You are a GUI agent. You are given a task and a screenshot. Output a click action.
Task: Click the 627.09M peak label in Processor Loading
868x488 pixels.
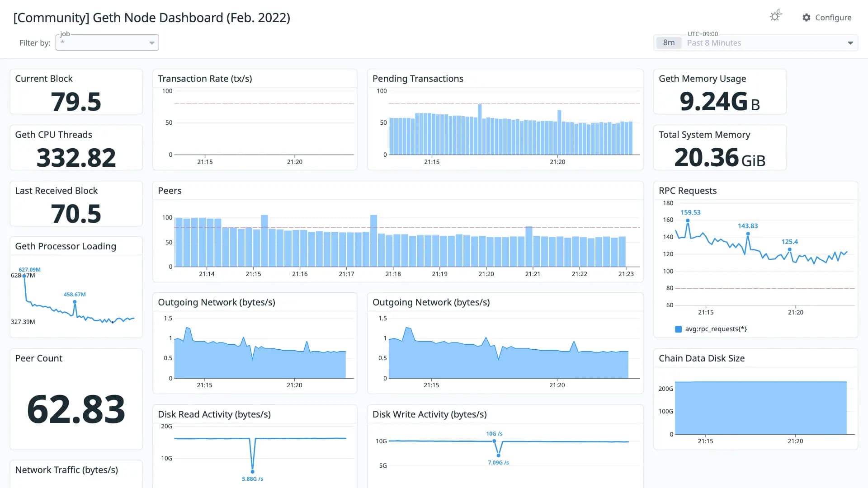pyautogui.click(x=29, y=270)
